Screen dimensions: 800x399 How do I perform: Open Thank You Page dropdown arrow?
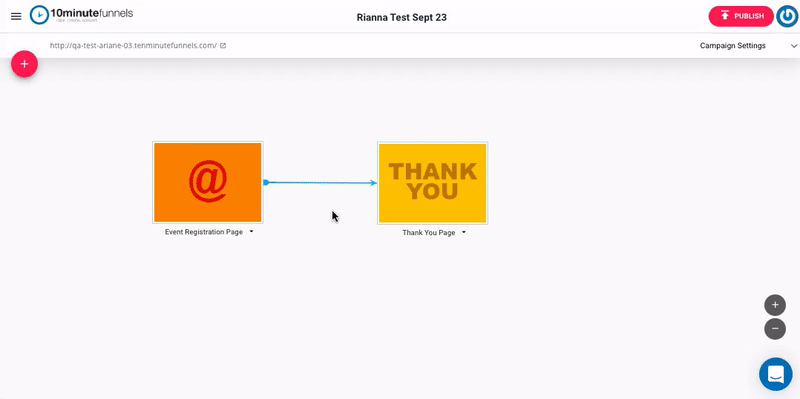click(464, 232)
